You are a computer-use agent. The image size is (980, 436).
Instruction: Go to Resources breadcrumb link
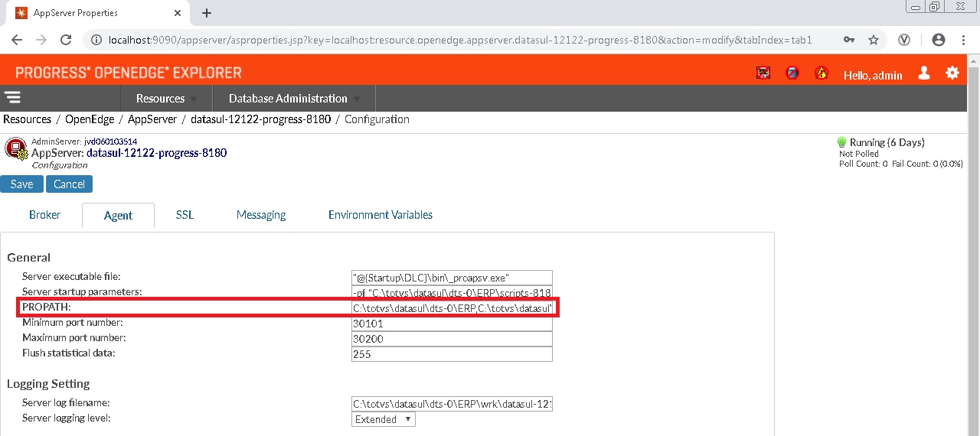pos(27,119)
